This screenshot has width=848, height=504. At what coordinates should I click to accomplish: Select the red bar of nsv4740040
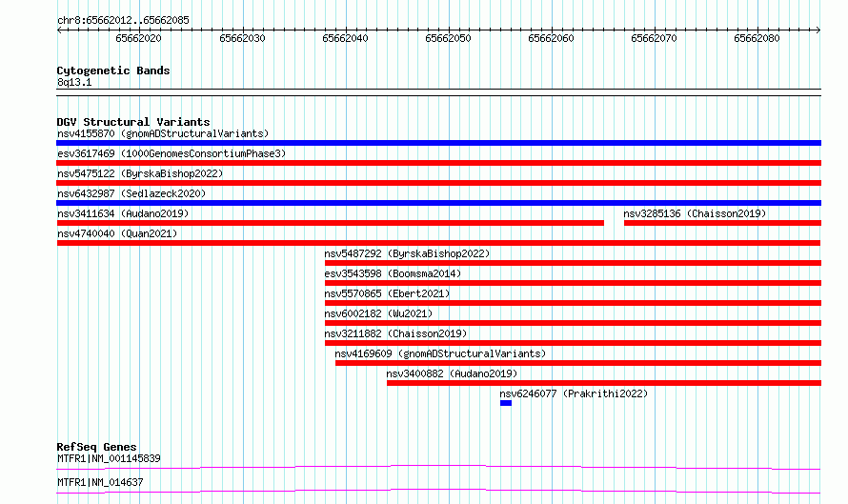click(x=438, y=243)
